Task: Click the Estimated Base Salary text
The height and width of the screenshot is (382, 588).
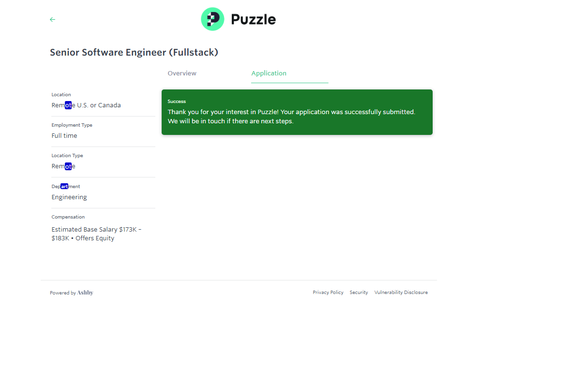Action: [x=96, y=234]
